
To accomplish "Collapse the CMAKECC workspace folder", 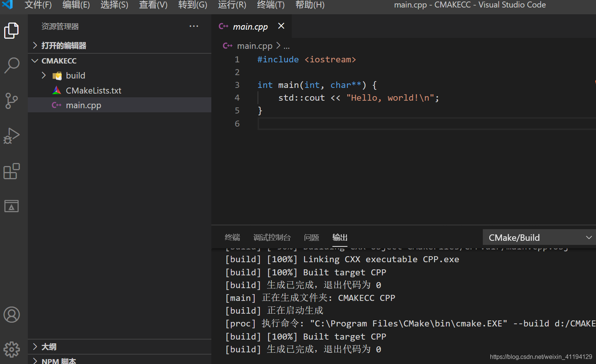I will 35,60.
